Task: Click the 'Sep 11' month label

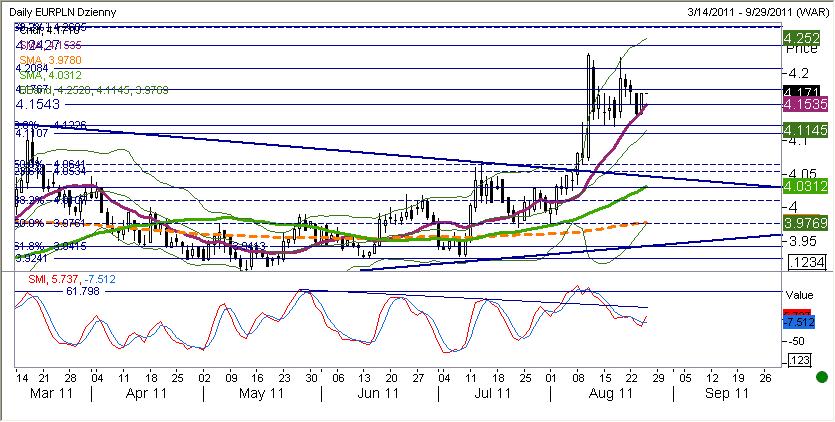Action: pyautogui.click(x=726, y=394)
